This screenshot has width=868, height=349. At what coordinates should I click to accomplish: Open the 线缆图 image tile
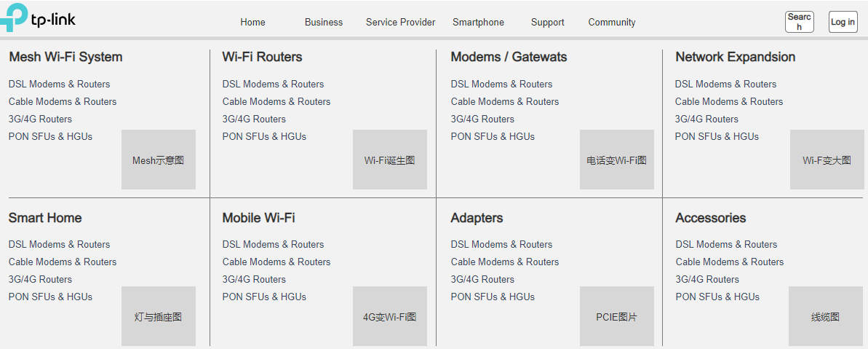pyautogui.click(x=825, y=316)
